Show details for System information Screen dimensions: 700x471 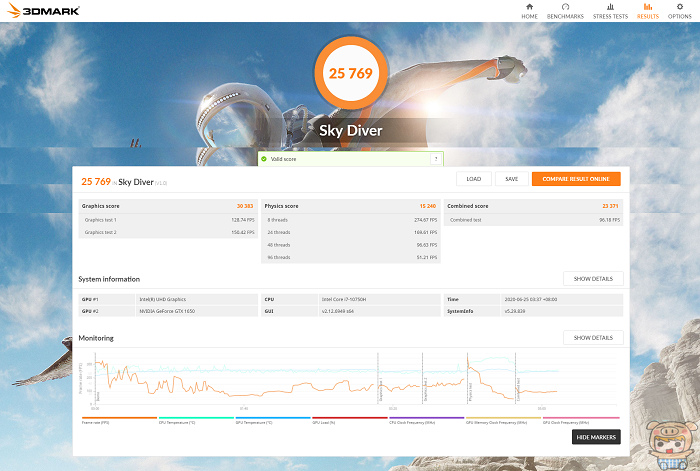click(593, 279)
